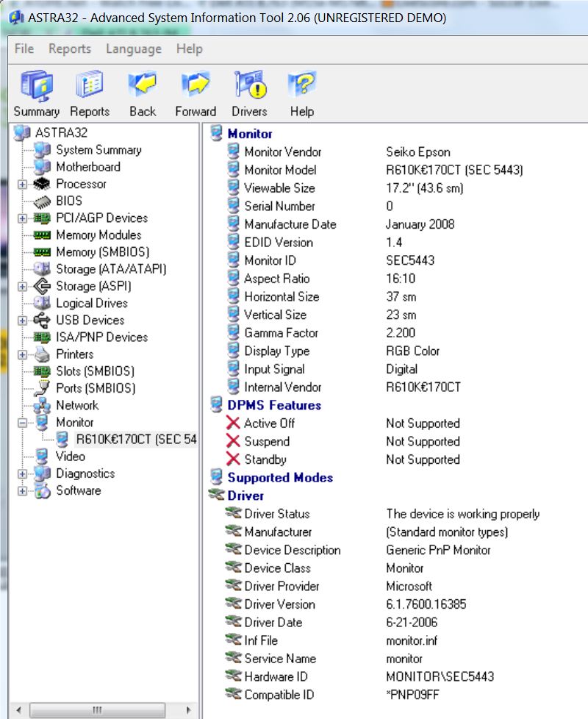Select the BIOS chip icon in tree

pos(42,201)
